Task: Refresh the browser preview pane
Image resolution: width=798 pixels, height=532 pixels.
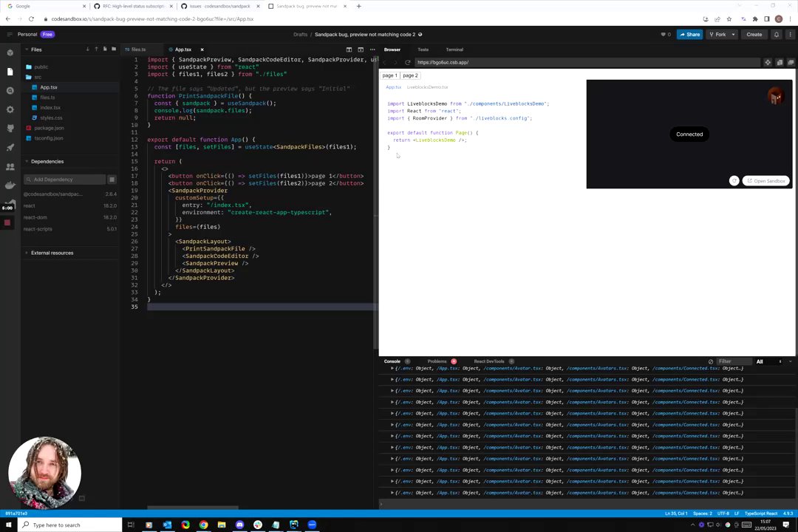Action: click(x=408, y=62)
